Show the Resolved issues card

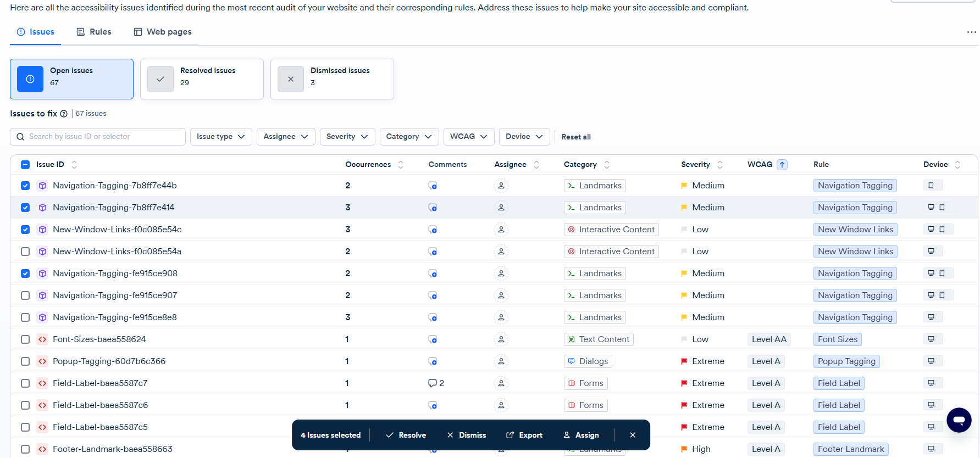[x=202, y=79]
